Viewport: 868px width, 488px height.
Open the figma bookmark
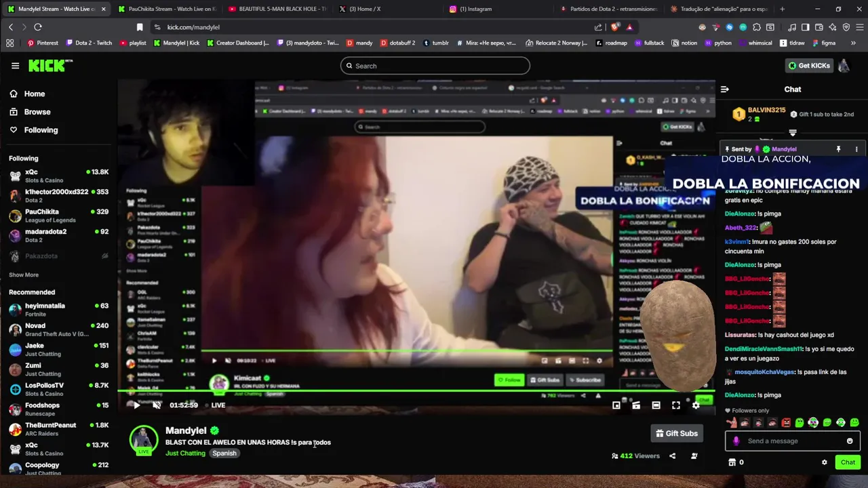point(823,43)
